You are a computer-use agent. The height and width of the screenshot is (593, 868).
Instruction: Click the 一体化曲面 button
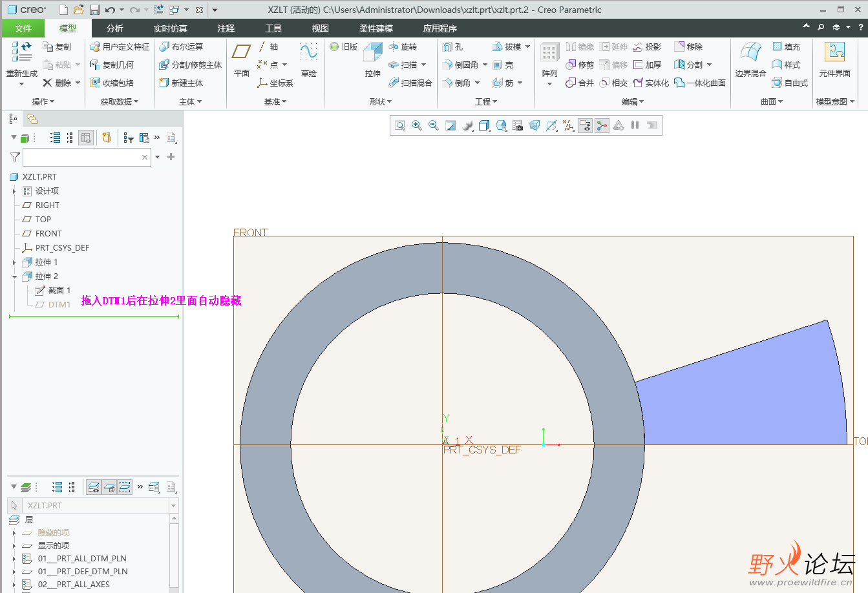(x=700, y=83)
